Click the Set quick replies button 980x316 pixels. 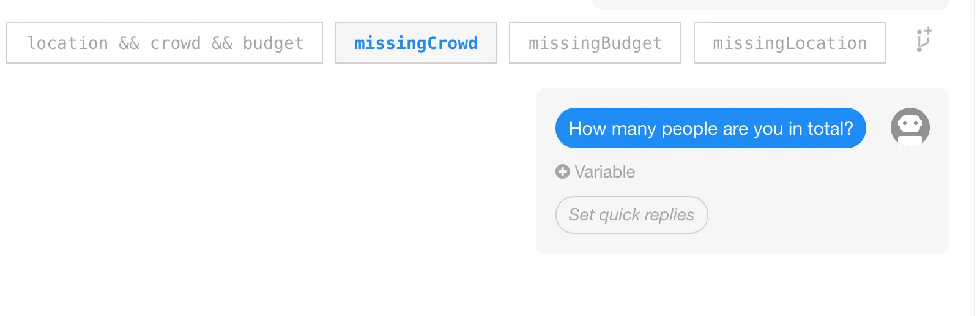(631, 215)
